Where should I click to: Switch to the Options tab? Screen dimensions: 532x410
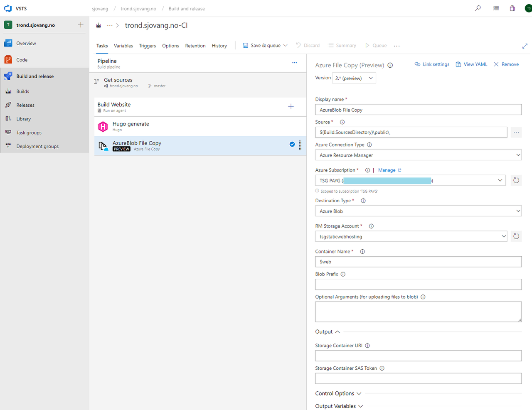point(170,46)
